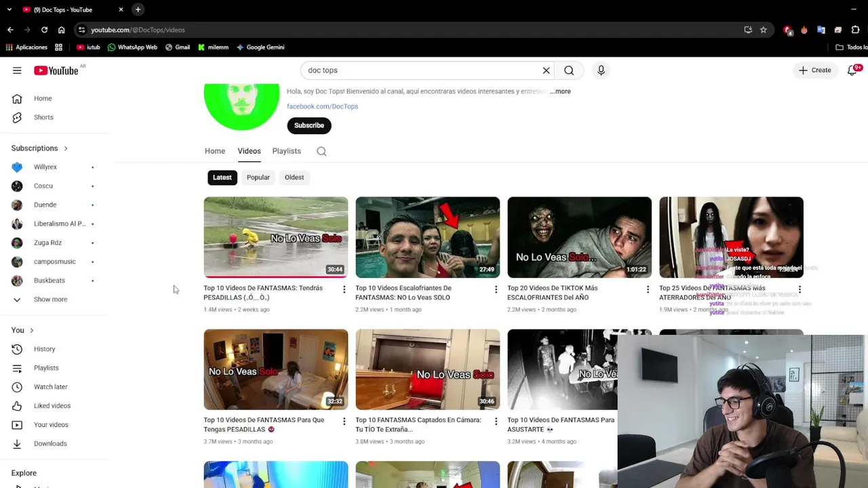Open the Gmail bookmark
The image size is (868, 488).
[x=178, y=47]
